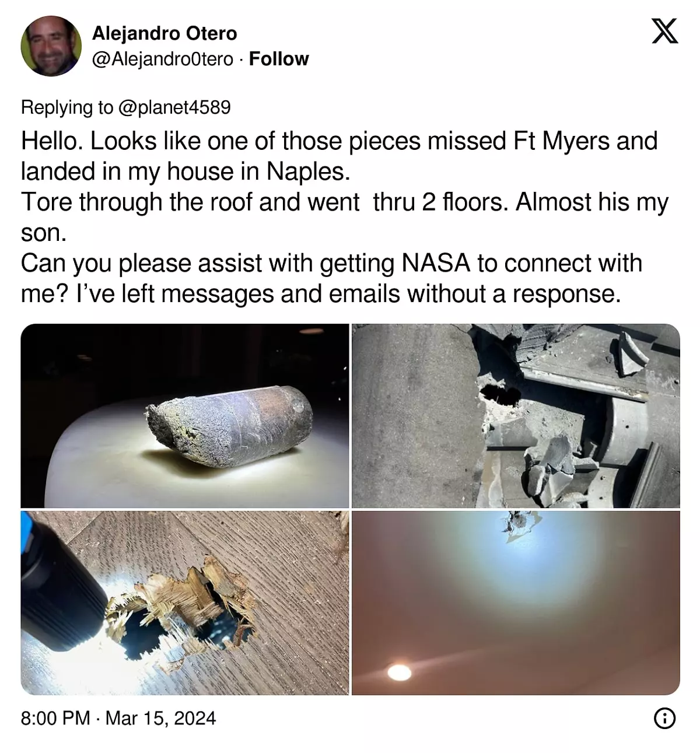
Task: Open the tweet info icon
Action: coord(664,718)
